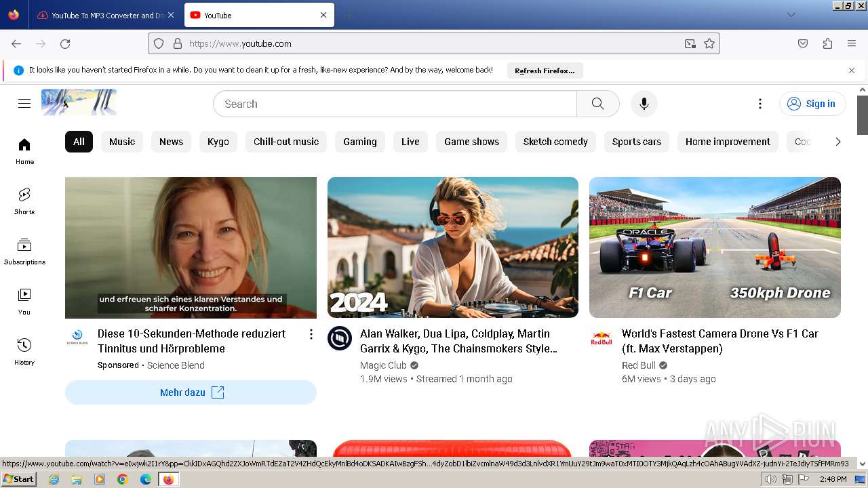868x488 pixels.
Task: Open the Diese 10-Sekunden-Methode ad title
Action: 192,341
